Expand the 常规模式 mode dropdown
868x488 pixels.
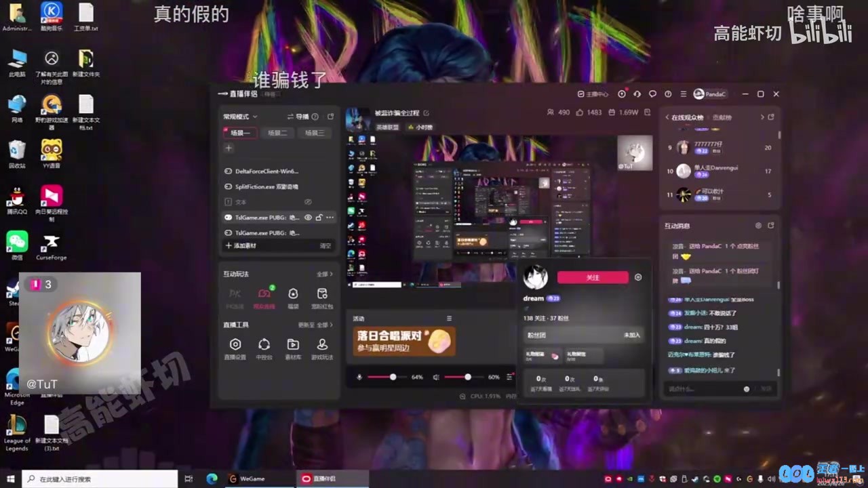pos(241,117)
